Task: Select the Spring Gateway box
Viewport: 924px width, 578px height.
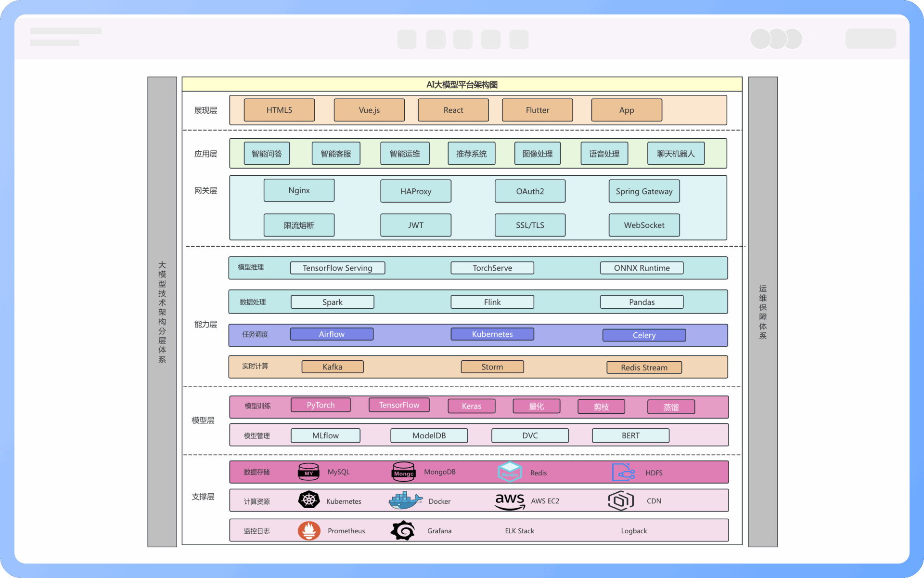Action: 644,191
